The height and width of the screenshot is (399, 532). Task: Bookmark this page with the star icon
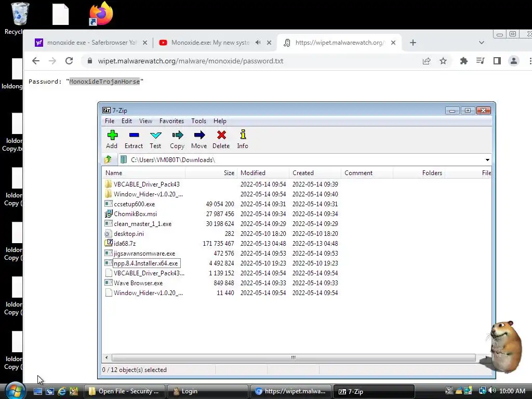point(443,61)
